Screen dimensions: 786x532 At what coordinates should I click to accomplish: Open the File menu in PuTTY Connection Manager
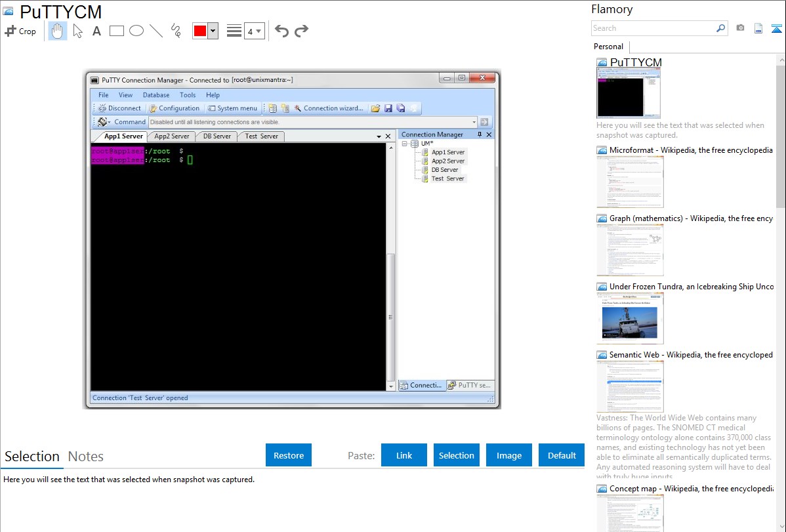coord(103,94)
